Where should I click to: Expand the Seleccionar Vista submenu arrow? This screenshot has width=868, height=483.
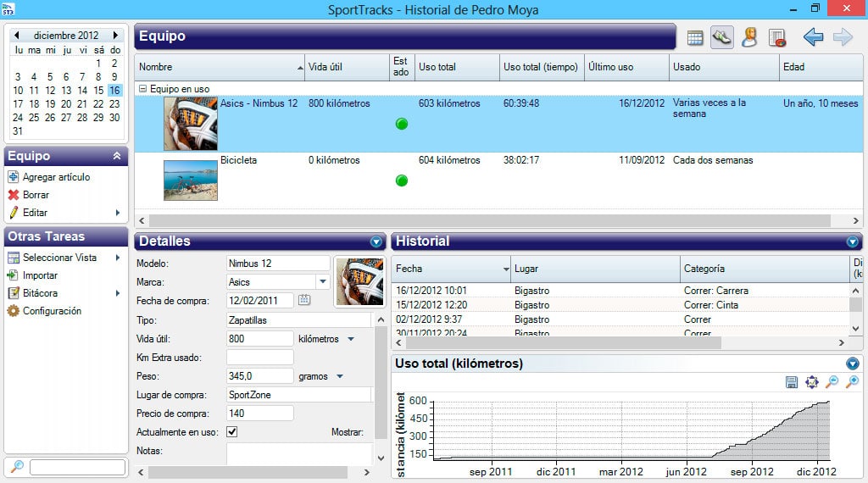117,258
